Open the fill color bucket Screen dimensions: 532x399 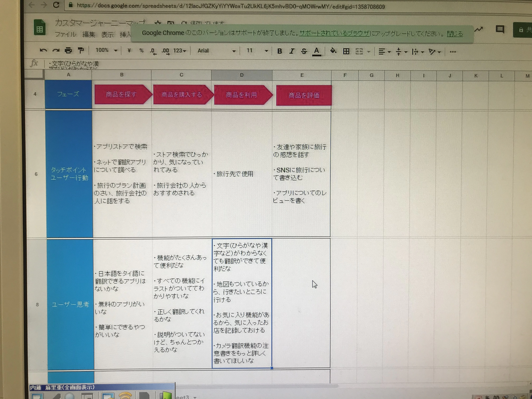333,51
